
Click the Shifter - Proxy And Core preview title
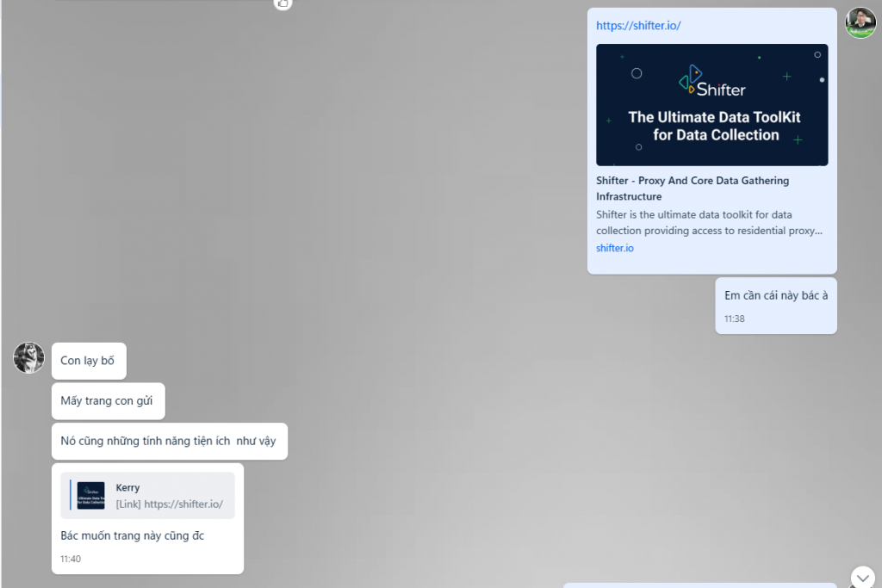(x=692, y=189)
